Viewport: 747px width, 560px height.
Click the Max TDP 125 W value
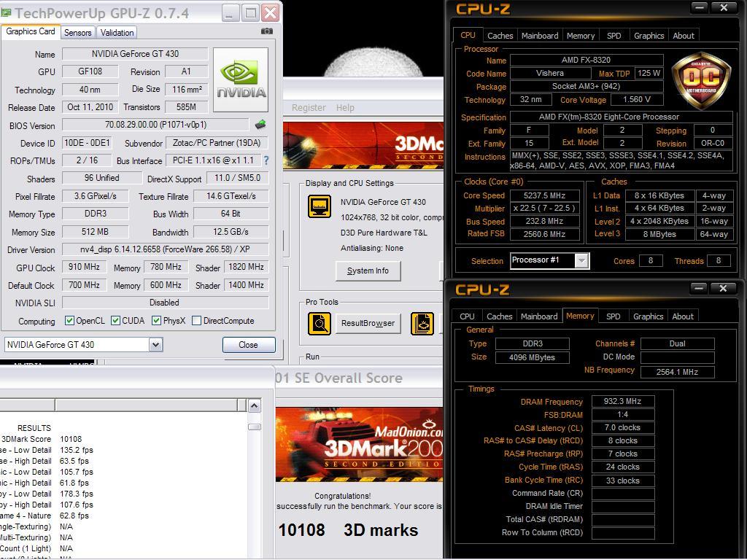(x=649, y=74)
